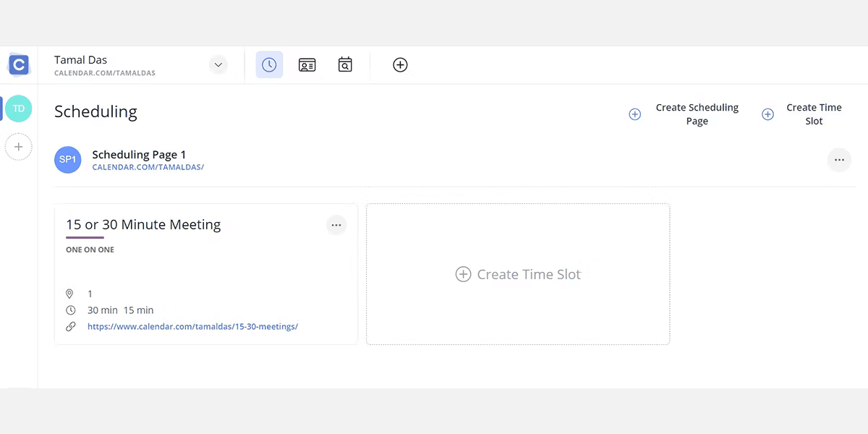Click the dashed Create Time Slot card

518,274
